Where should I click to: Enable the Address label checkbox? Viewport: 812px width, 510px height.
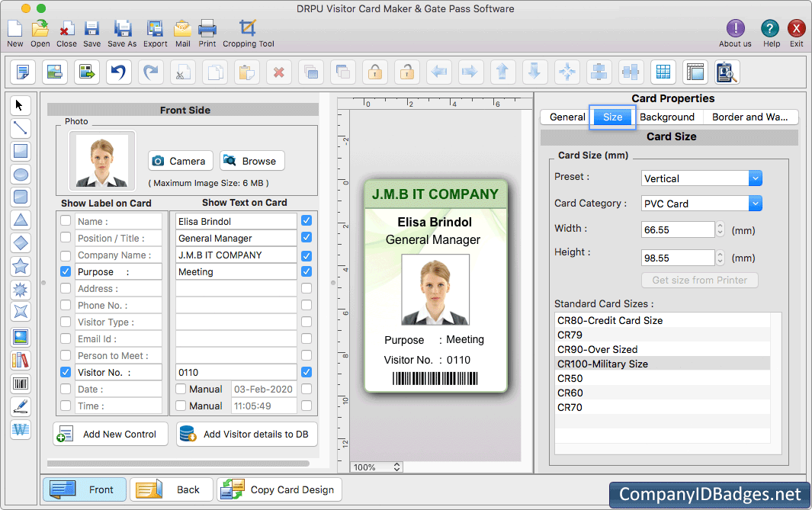pos(66,288)
